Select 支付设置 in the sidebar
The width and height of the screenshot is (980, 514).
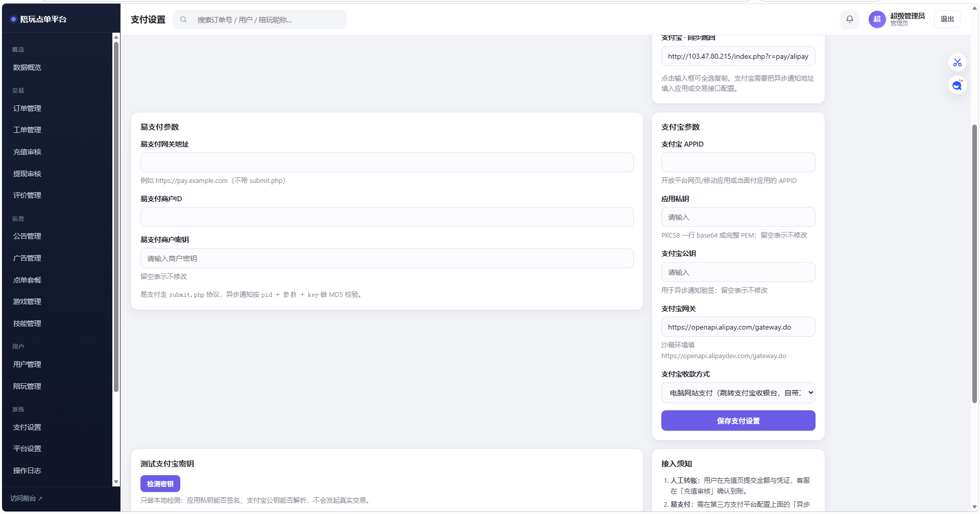pyautogui.click(x=27, y=427)
